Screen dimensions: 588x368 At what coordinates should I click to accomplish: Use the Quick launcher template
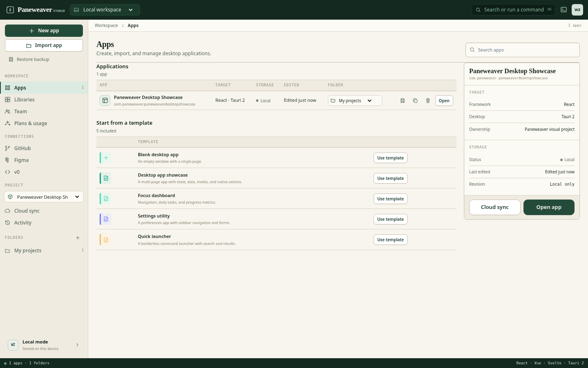390,240
